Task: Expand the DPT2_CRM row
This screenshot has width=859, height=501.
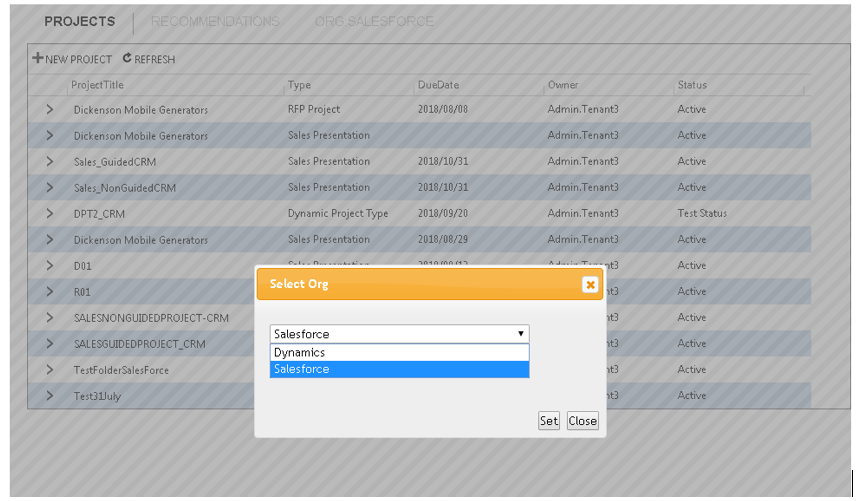Action: coord(49,213)
